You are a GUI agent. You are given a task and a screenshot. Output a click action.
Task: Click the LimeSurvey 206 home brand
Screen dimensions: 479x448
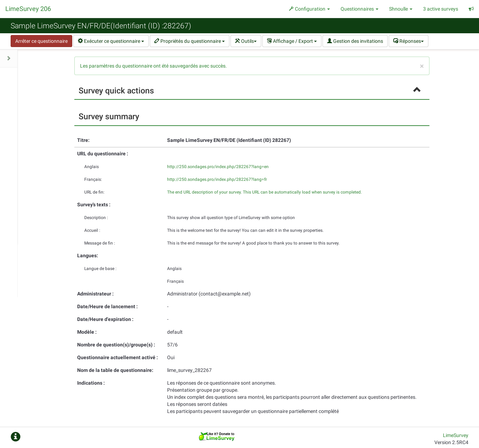(28, 9)
